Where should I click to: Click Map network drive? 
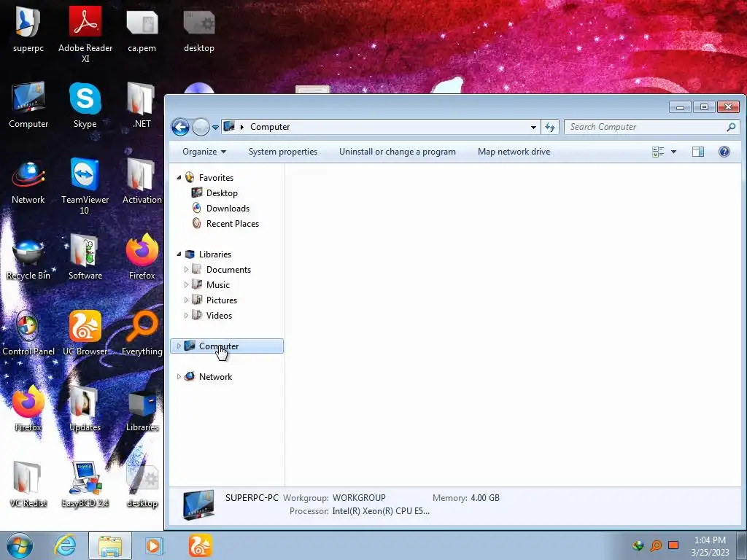[x=514, y=152]
